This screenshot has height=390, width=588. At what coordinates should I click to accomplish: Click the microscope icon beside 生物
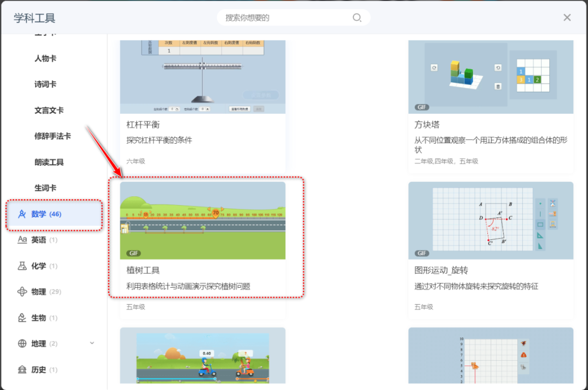pyautogui.click(x=23, y=317)
